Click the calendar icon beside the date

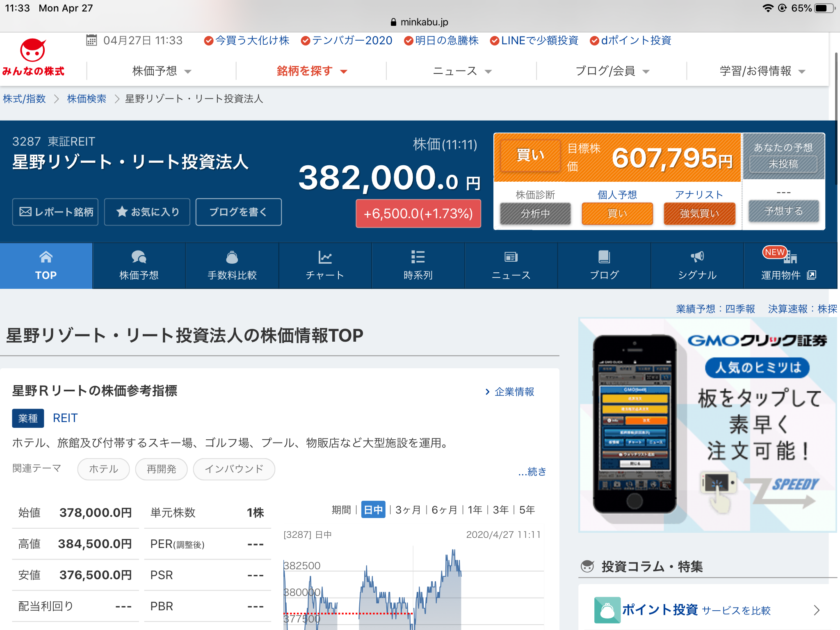[91, 40]
